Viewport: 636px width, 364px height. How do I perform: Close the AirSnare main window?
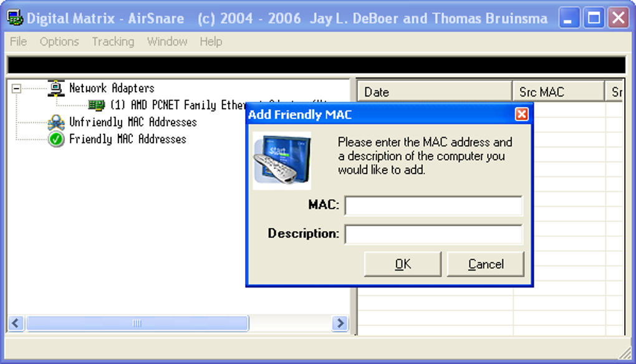[618, 18]
